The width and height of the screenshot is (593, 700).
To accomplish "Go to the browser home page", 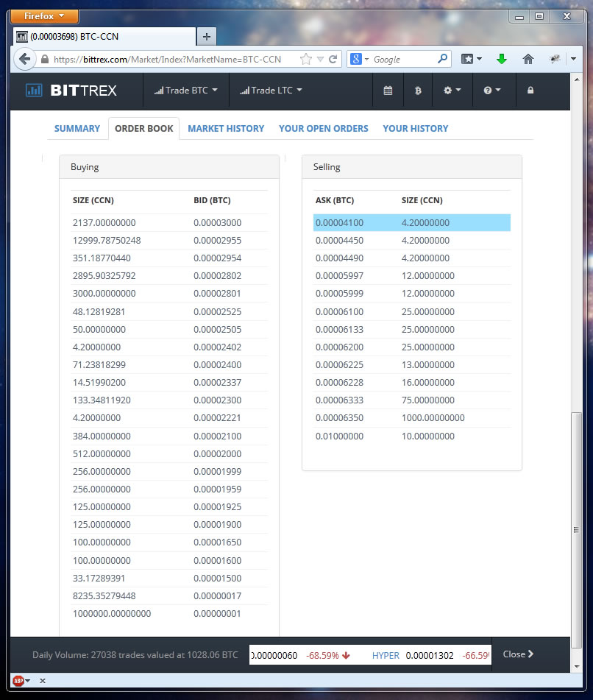I will point(528,59).
